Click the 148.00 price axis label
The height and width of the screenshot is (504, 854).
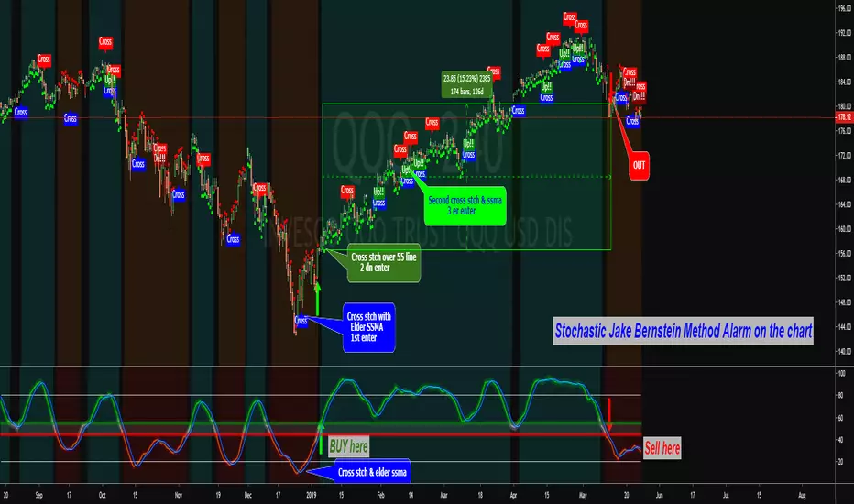pos(845,302)
